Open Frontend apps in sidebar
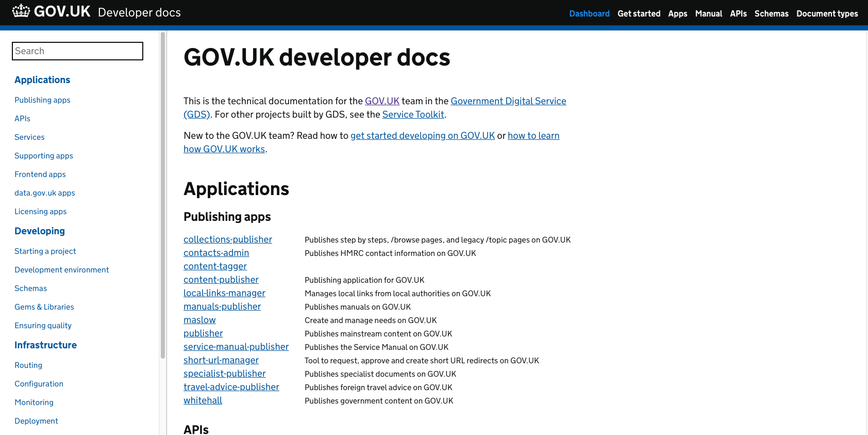 [x=40, y=174]
